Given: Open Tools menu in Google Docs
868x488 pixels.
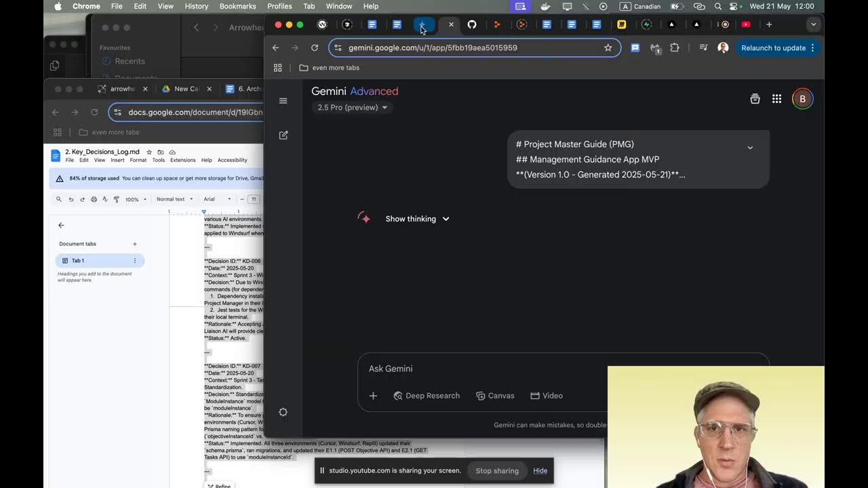Looking at the screenshot, I should point(159,161).
